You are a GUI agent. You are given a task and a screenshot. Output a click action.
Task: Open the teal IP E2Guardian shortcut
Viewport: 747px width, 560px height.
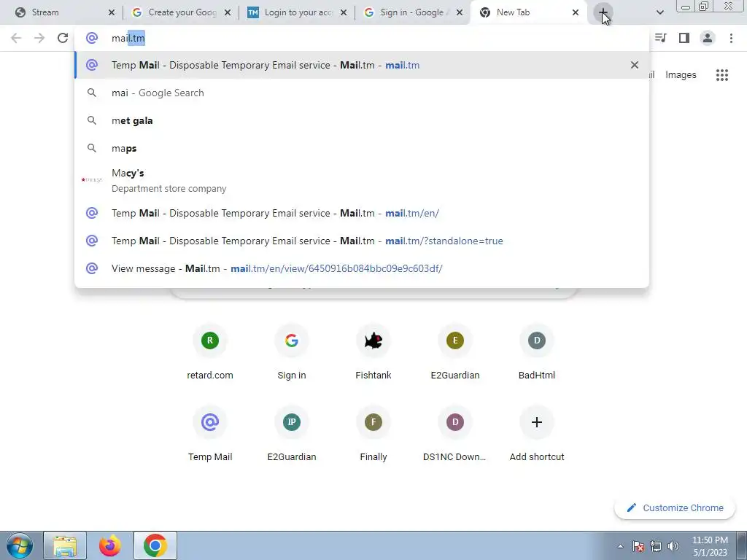pyautogui.click(x=292, y=435)
